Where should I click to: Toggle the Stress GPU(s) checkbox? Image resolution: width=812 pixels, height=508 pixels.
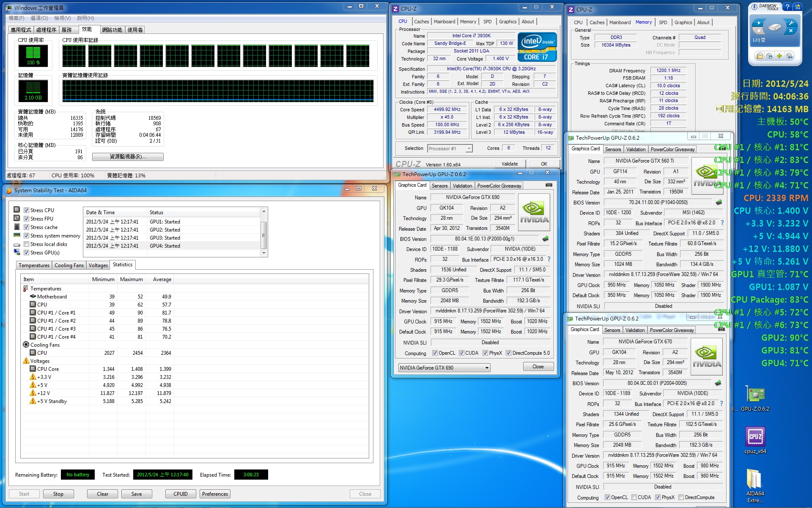coord(26,253)
